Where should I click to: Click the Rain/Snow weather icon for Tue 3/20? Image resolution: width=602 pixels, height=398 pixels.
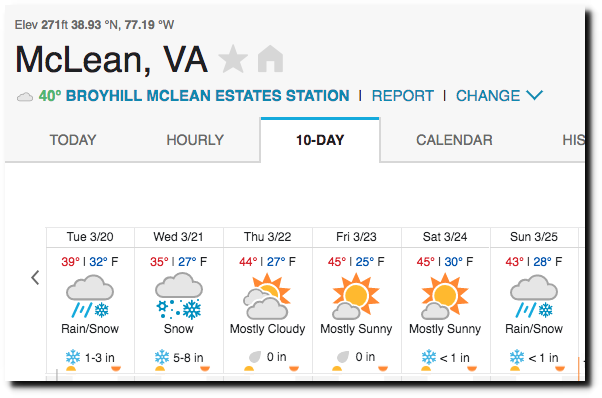90,296
